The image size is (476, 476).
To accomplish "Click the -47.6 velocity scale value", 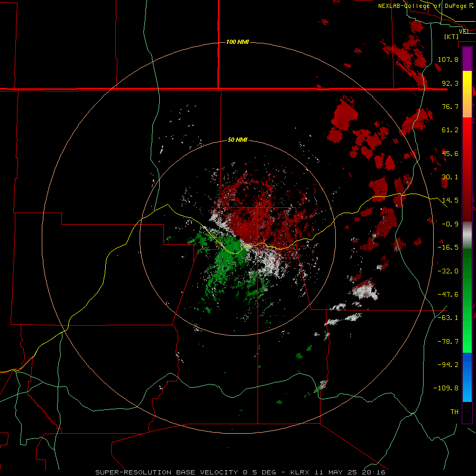I will click(448, 295).
